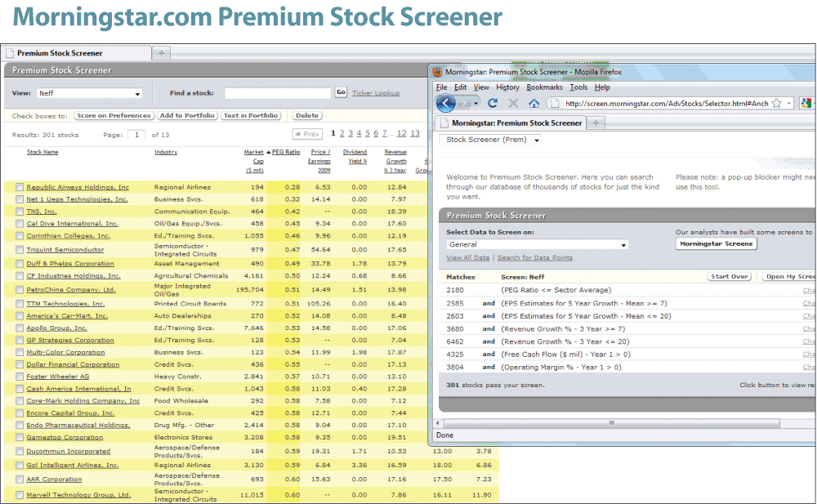Click the Page number input field

tap(136, 135)
